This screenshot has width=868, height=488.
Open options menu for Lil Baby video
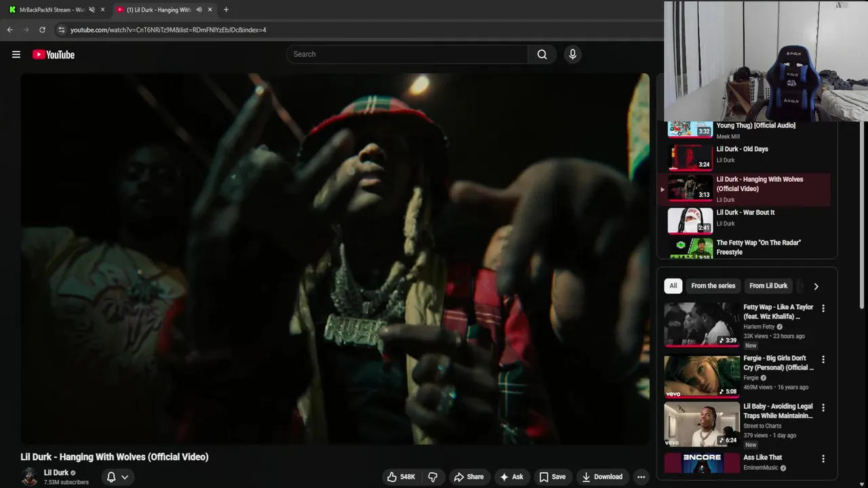(823, 408)
